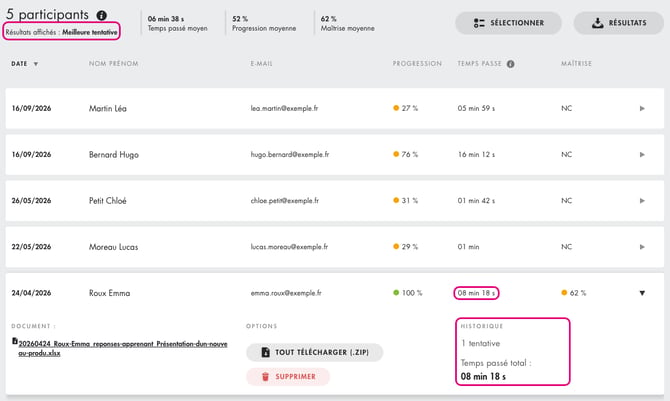This screenshot has height=401, width=670.
Task: Click 1 tentative in Historique
Action: [x=480, y=343]
